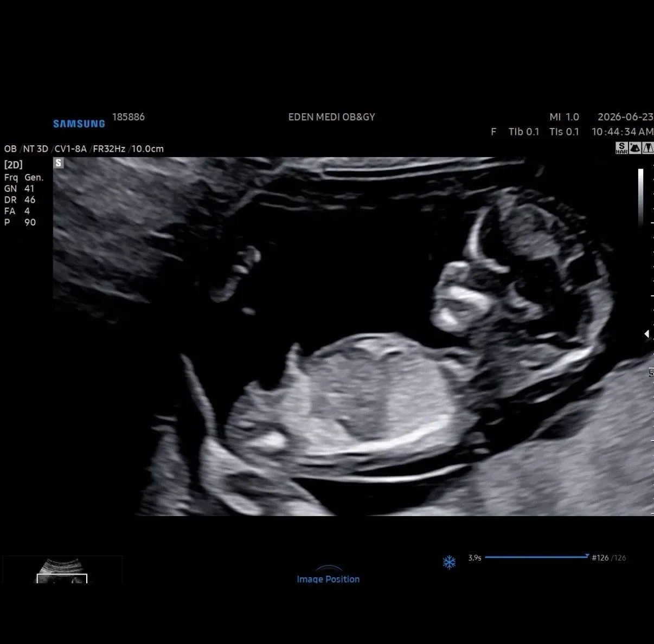The width and height of the screenshot is (654, 644).
Task: Click the cine loop progress slider
Action: pos(537,557)
